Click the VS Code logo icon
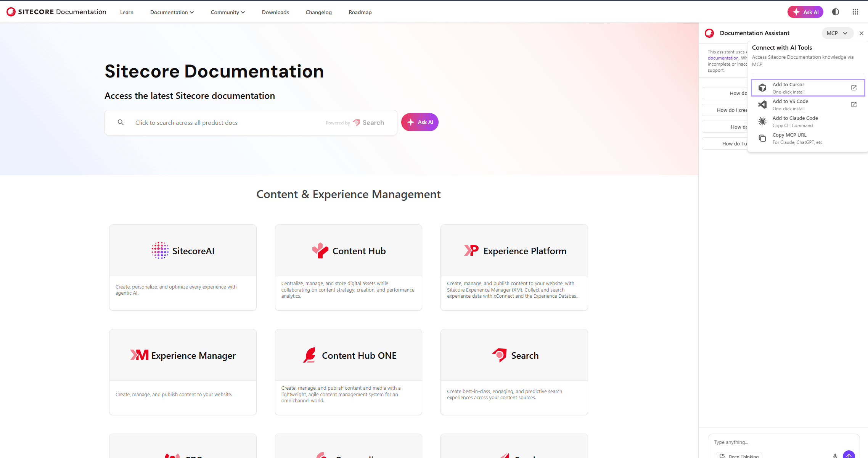868x458 pixels. point(762,105)
